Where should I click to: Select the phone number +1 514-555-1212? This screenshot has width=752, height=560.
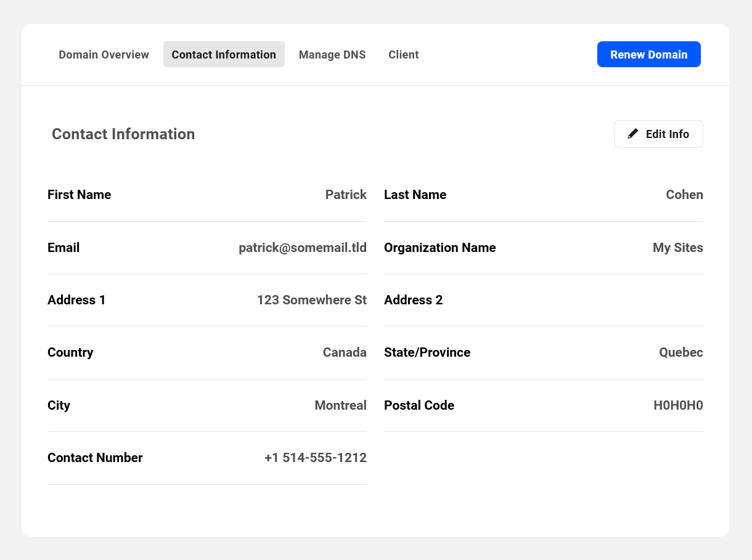(316, 458)
